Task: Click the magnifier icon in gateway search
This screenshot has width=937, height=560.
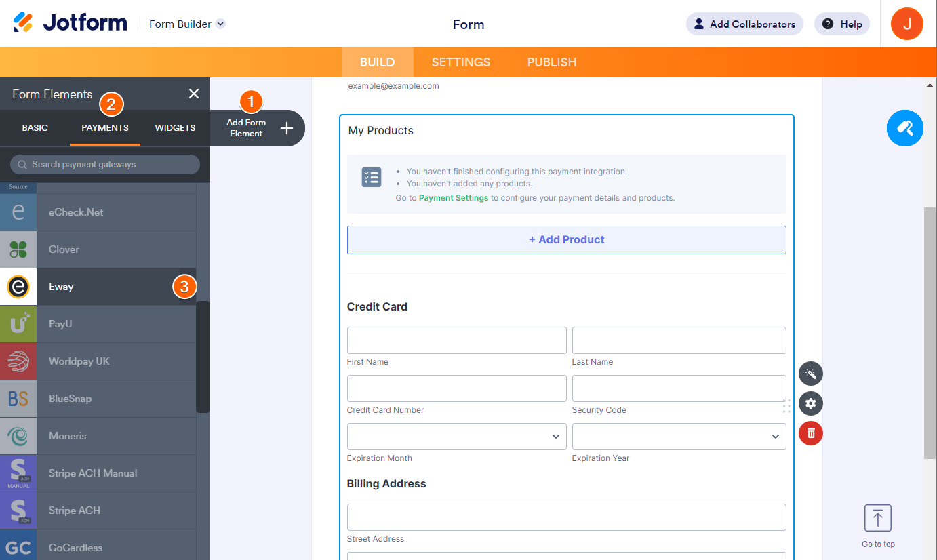Action: [23, 164]
